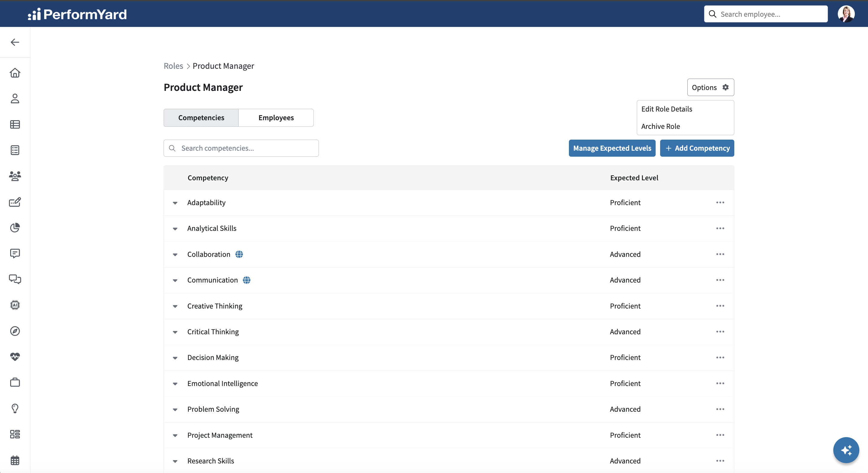
Task: Select Archive Role from Options menu
Action: (660, 126)
